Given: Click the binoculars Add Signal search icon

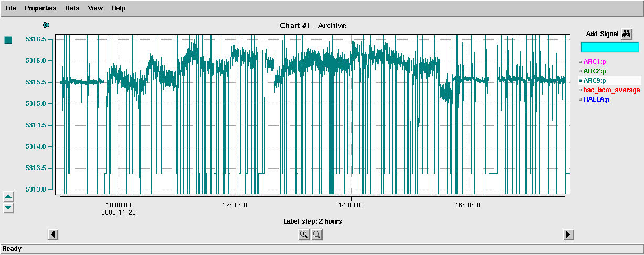Looking at the screenshot, I should pos(627,34).
